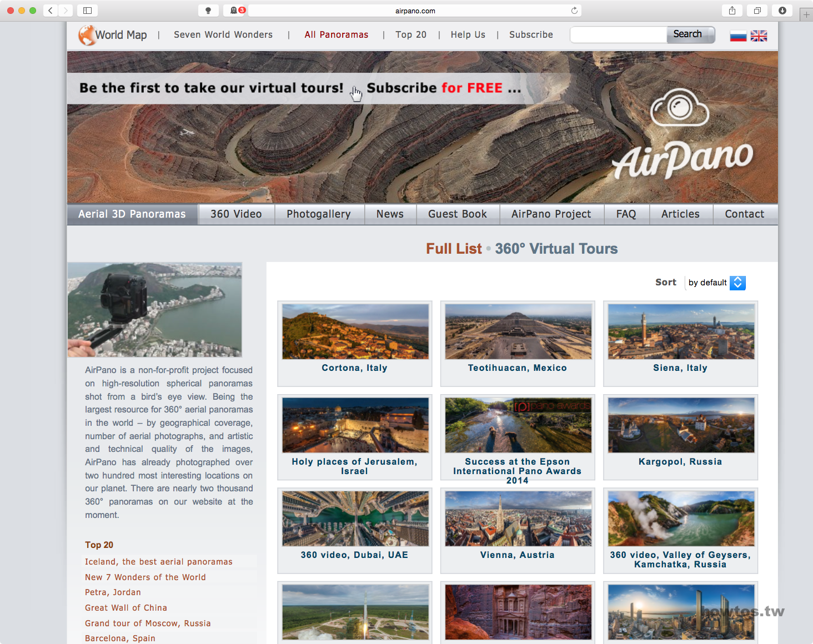813x644 pixels.
Task: Open the Photogallery tab
Action: (x=319, y=214)
